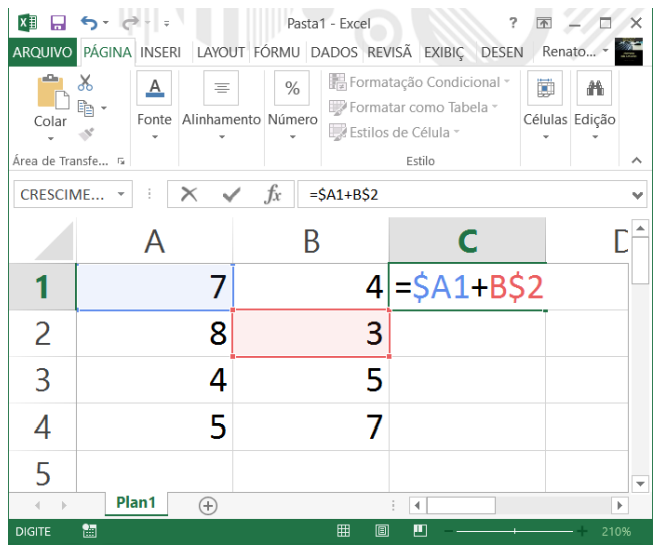This screenshot has height=550, width=660.
Task: Open Estilos de Célula menu
Action: click(x=394, y=132)
